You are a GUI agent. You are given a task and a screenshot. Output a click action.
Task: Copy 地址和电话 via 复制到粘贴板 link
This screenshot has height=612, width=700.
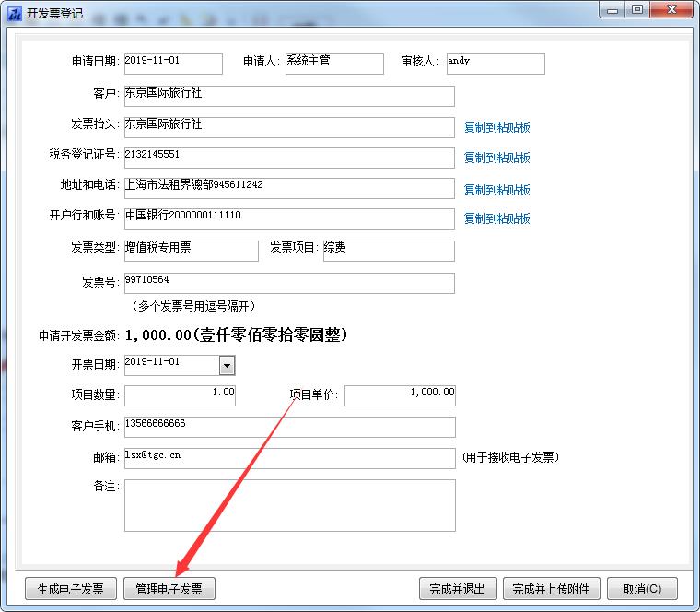pos(496,190)
